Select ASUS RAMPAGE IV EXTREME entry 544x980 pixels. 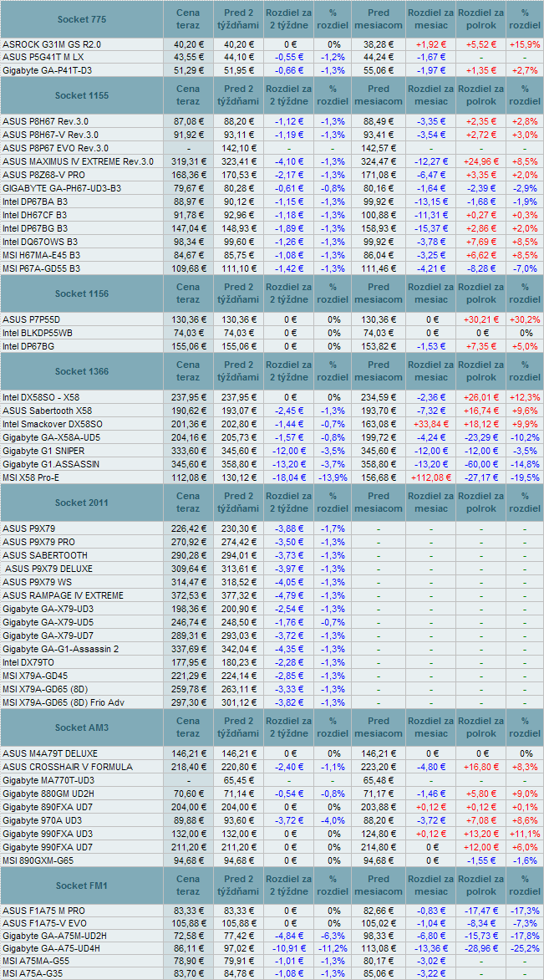pyautogui.click(x=63, y=595)
